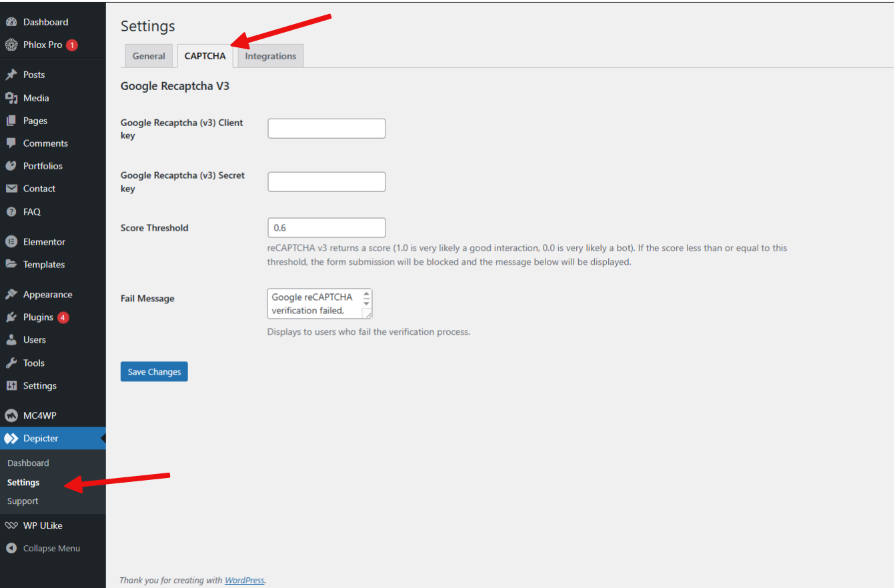
Task: Open the Phlox Pro menu
Action: (x=43, y=45)
